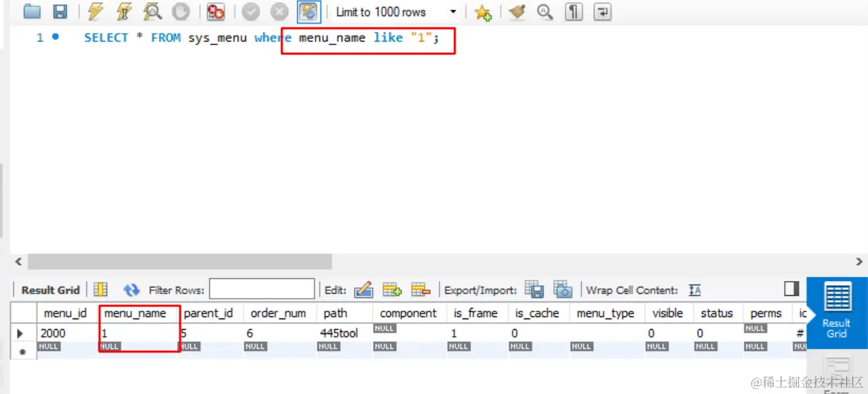This screenshot has width=868, height=394.
Task: Save the SQL script to file
Action: (x=61, y=11)
